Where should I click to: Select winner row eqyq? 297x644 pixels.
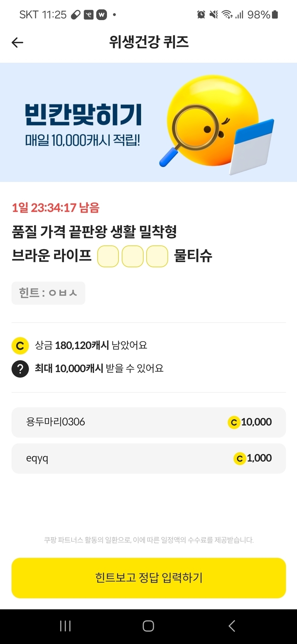(148, 458)
